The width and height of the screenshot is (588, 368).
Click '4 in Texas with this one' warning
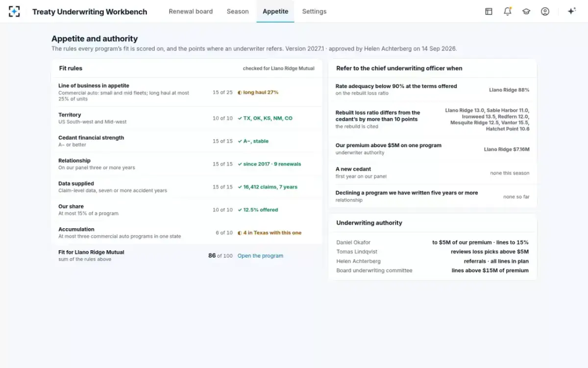[x=269, y=233]
